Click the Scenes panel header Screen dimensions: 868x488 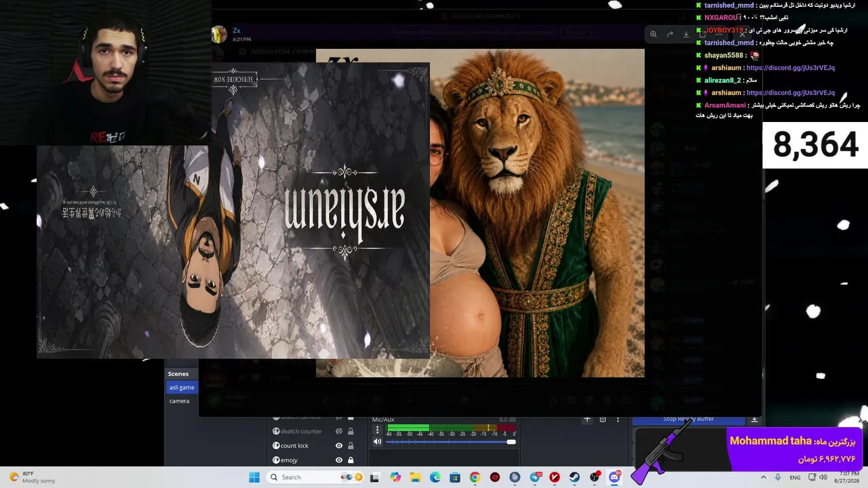pyautogui.click(x=178, y=374)
